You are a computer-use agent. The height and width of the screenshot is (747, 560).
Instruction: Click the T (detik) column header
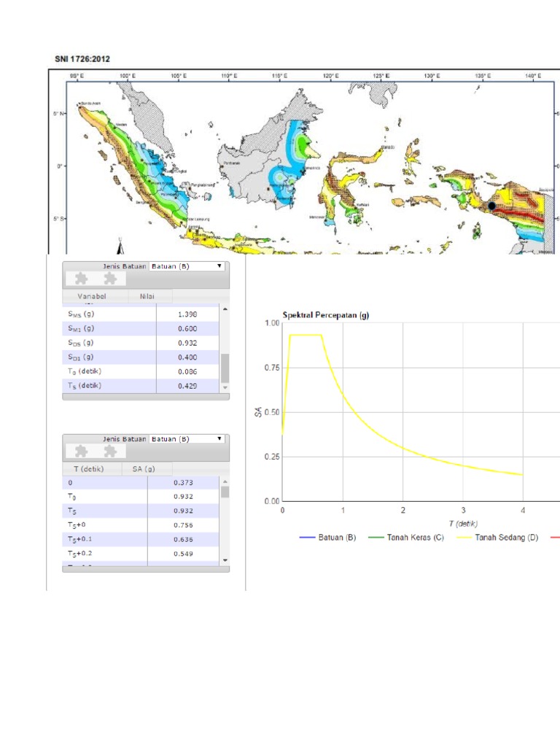click(x=90, y=468)
